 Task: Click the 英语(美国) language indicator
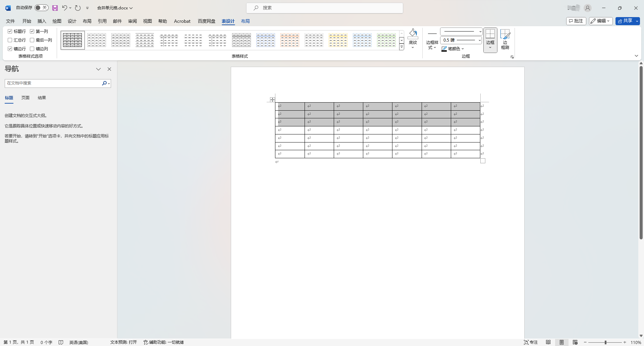78,342
